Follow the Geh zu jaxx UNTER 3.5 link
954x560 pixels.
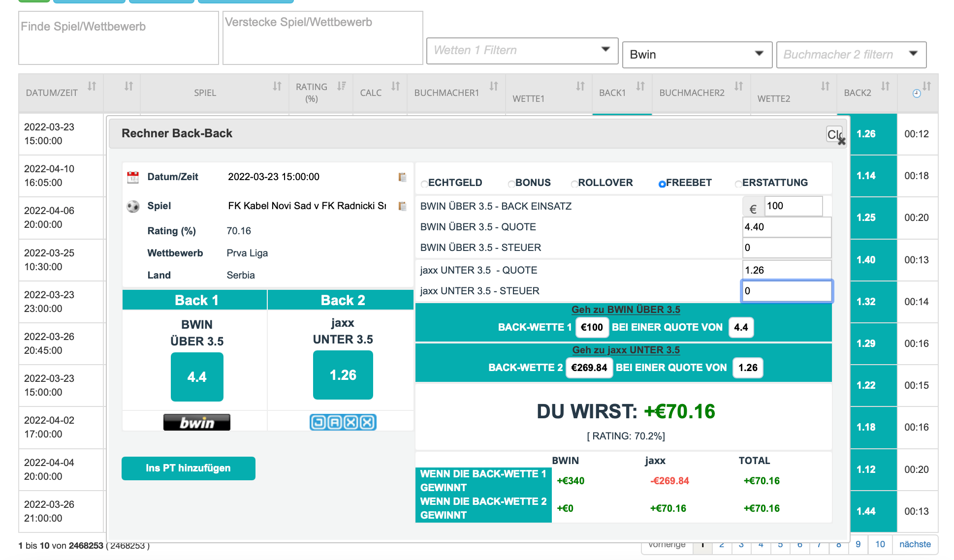(x=626, y=350)
